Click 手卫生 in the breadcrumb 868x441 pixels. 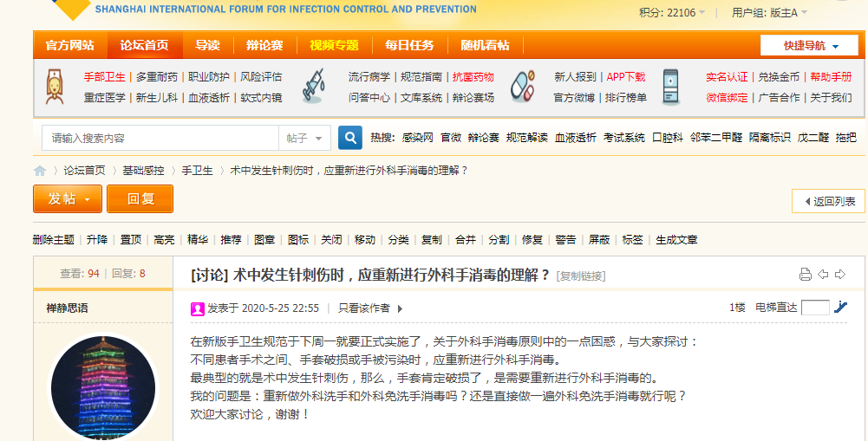click(x=197, y=171)
